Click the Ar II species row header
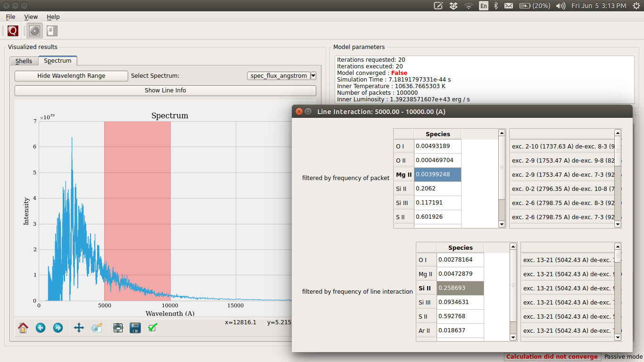The image size is (644, 362). 426,330
